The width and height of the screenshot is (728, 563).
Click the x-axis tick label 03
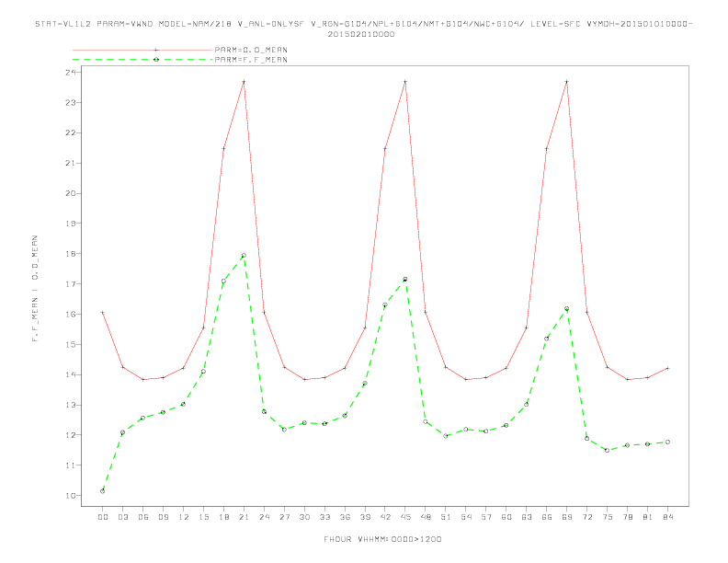click(122, 517)
